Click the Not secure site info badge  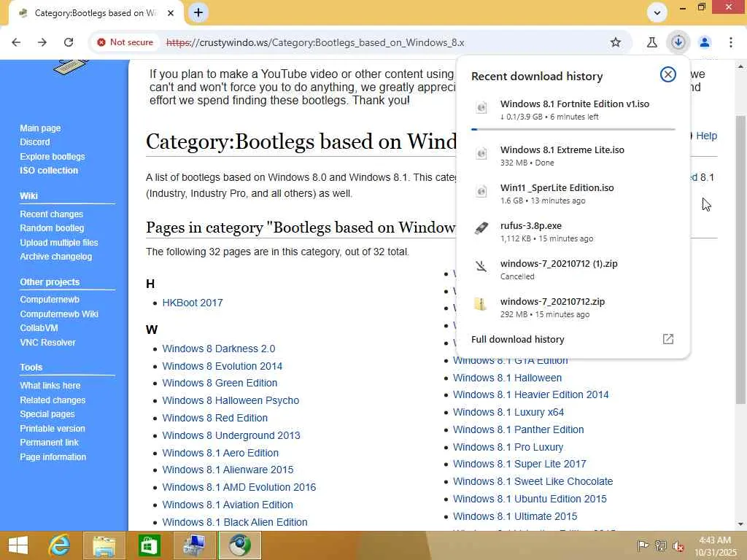pos(125,42)
